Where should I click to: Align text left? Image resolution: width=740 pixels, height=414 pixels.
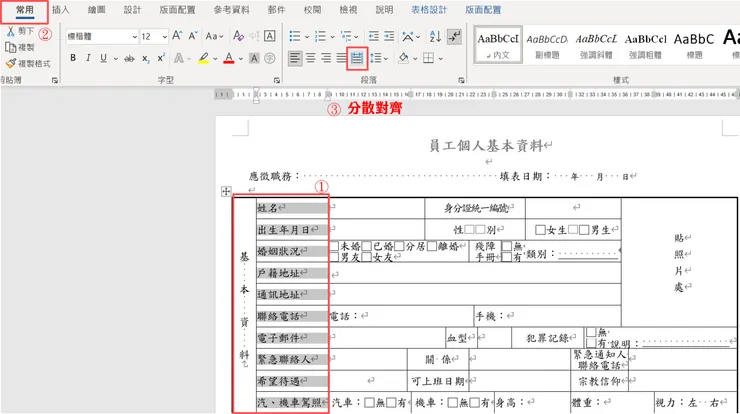(x=295, y=59)
